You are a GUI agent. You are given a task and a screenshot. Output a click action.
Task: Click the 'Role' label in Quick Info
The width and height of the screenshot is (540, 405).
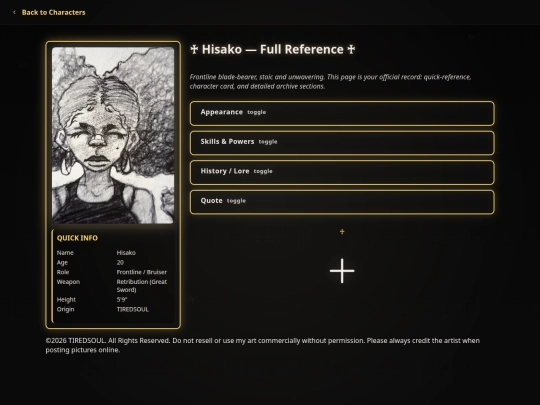point(63,272)
